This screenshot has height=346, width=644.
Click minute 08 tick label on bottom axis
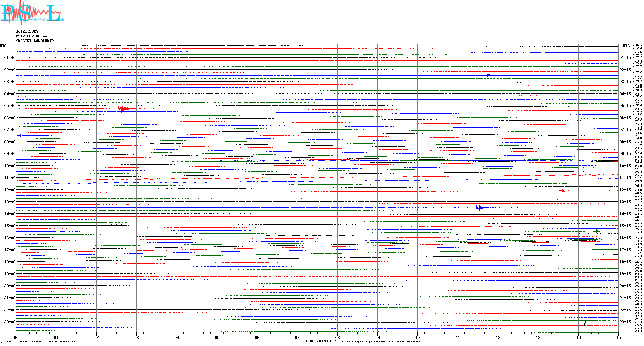pos(337,337)
